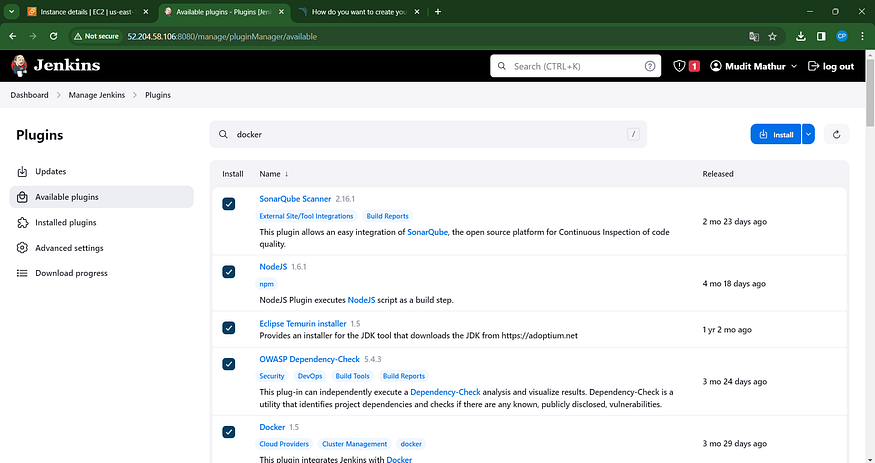Open the security warnings shield icon
875x463 pixels.
(679, 66)
